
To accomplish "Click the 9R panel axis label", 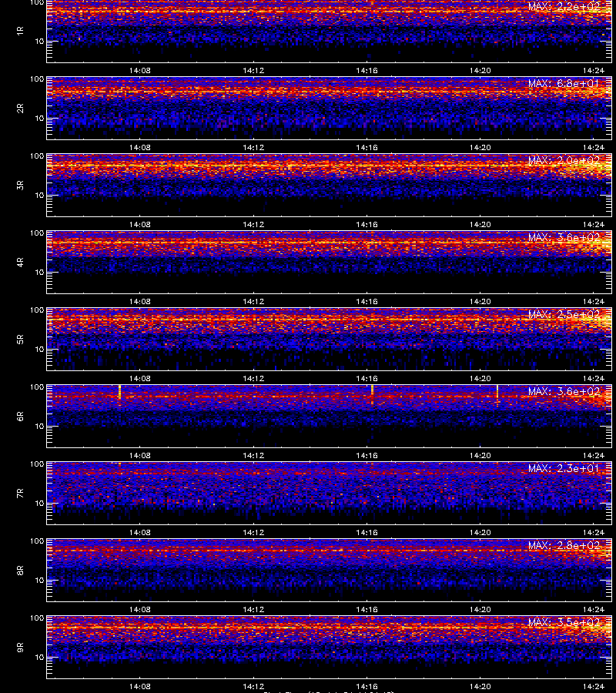I will coord(20,648).
